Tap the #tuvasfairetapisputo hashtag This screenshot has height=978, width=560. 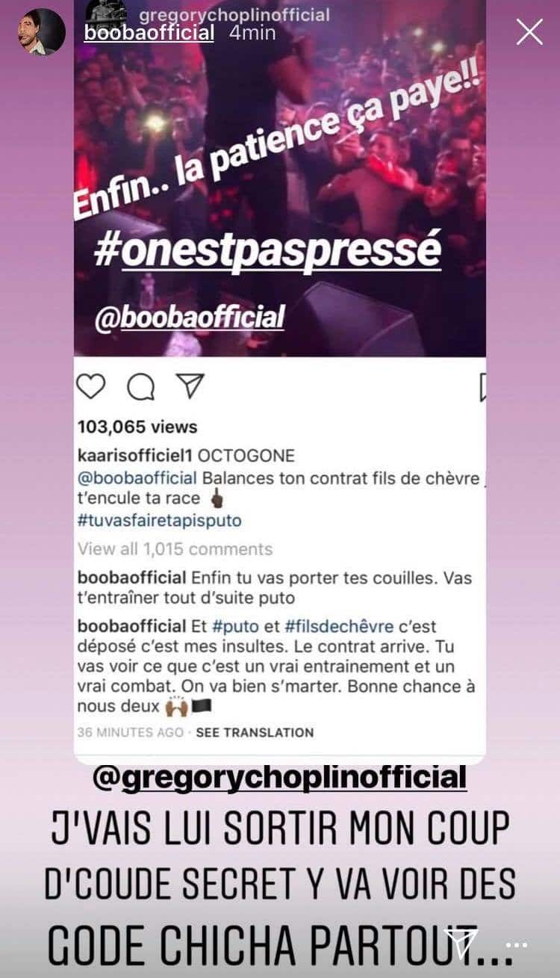click(x=160, y=520)
